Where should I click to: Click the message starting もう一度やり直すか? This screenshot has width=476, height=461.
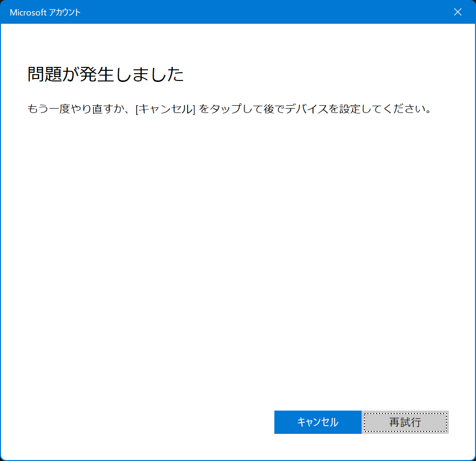229,109
